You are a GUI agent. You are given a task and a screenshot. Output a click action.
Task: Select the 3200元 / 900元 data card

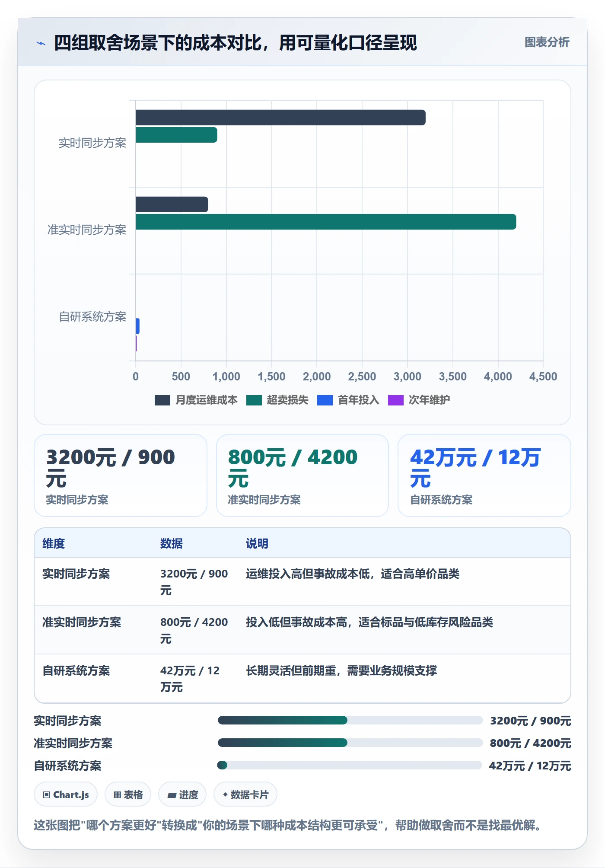click(x=121, y=475)
